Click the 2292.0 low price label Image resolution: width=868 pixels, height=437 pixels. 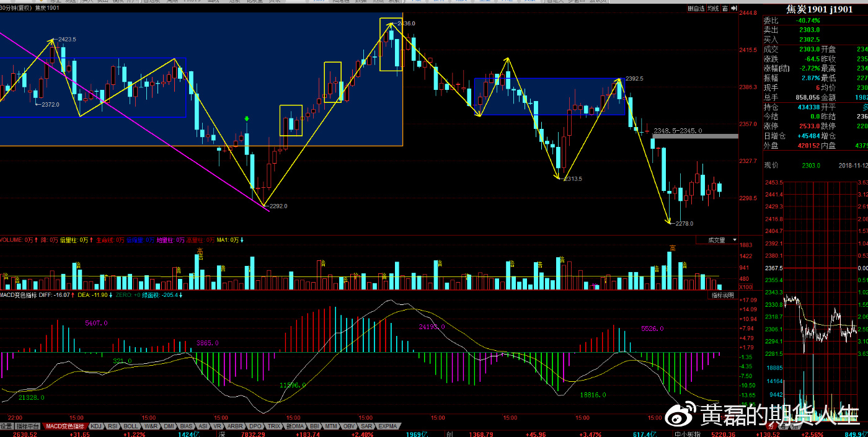click(x=278, y=206)
